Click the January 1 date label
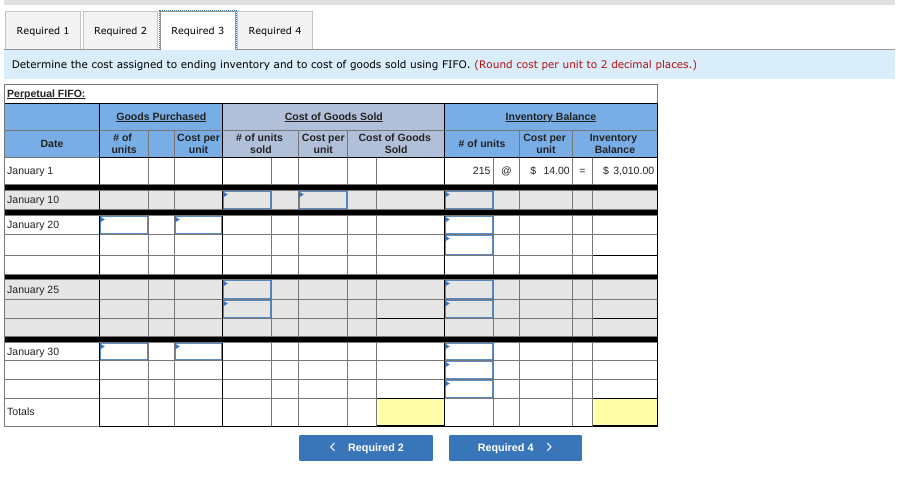904x477 pixels. (30, 171)
